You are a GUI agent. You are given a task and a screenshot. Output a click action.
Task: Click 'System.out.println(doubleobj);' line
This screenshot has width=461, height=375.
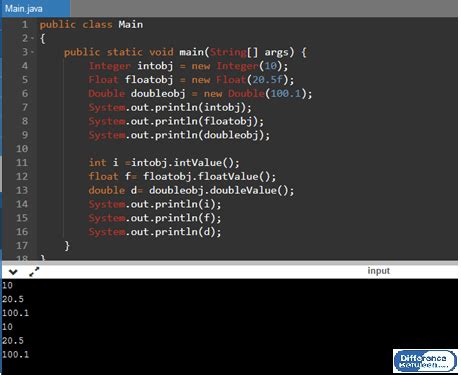click(x=179, y=135)
